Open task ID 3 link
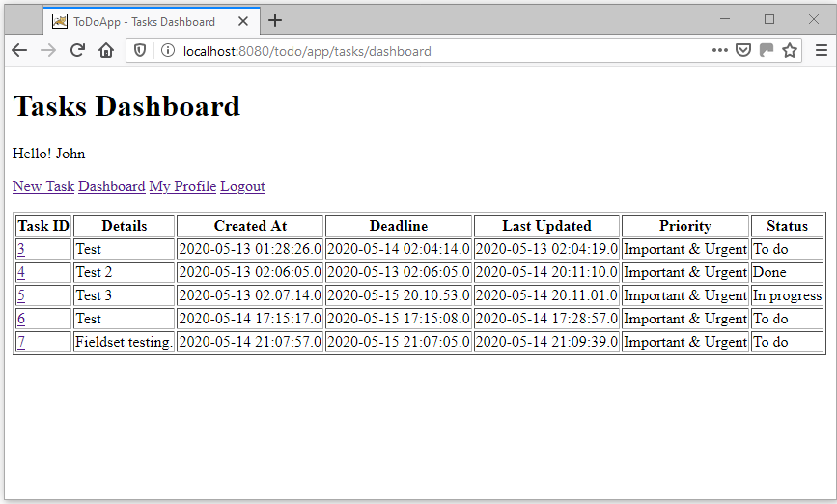Image resolution: width=837 pixels, height=504 pixels. coord(21,249)
